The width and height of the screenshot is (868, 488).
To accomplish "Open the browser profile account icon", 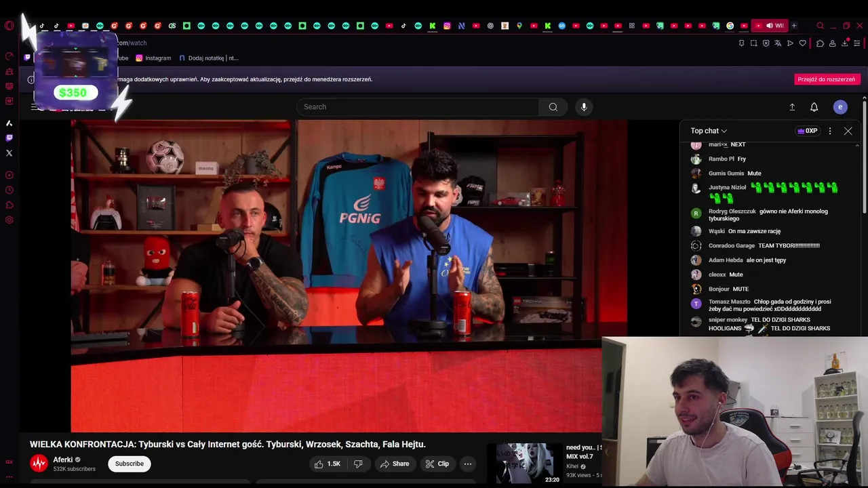I will [x=832, y=43].
